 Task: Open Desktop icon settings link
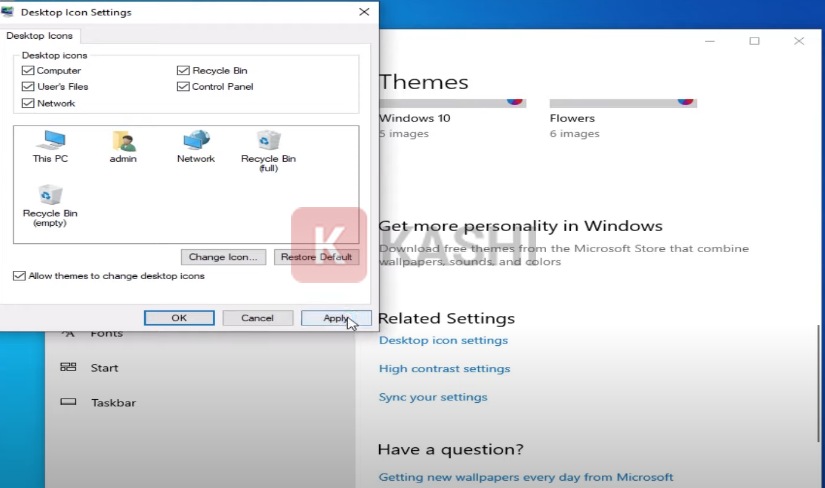tap(444, 340)
